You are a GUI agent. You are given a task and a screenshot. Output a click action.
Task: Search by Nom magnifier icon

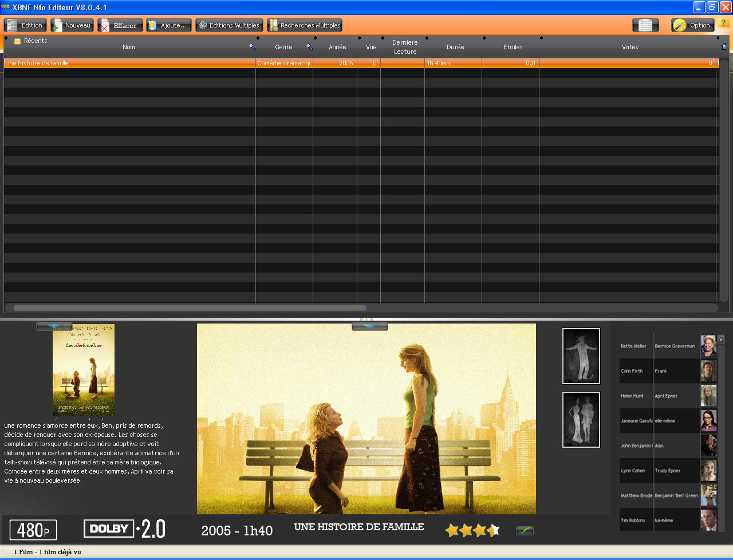coord(252,47)
